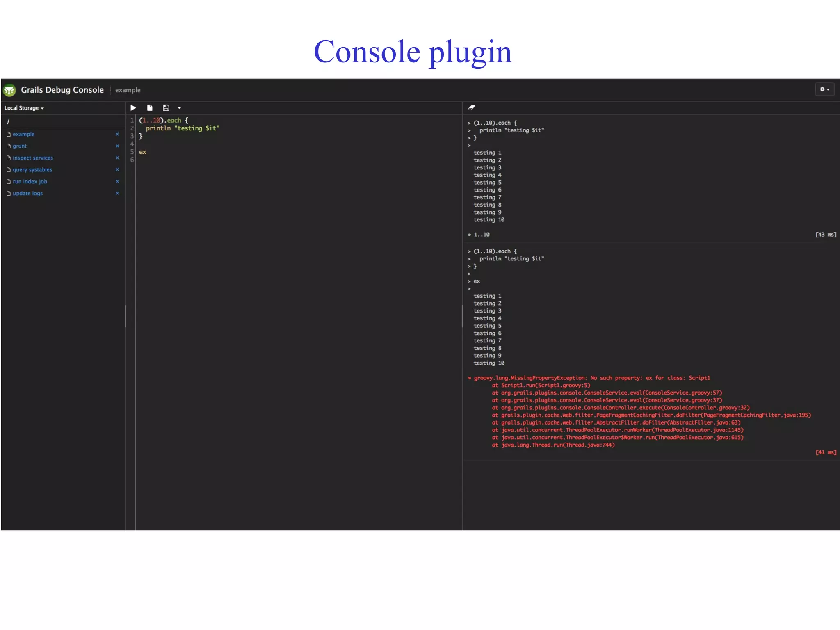This screenshot has width=840, height=630.
Task: Delete run index job with its x
Action: [117, 182]
